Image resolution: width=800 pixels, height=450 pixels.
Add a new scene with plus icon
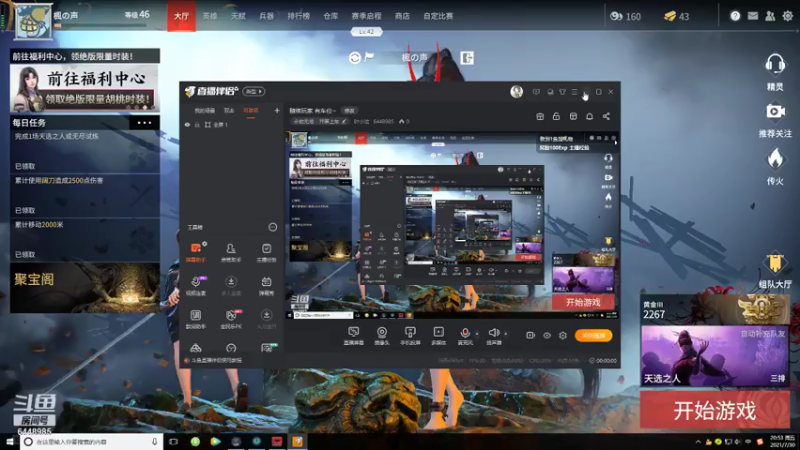[277, 110]
